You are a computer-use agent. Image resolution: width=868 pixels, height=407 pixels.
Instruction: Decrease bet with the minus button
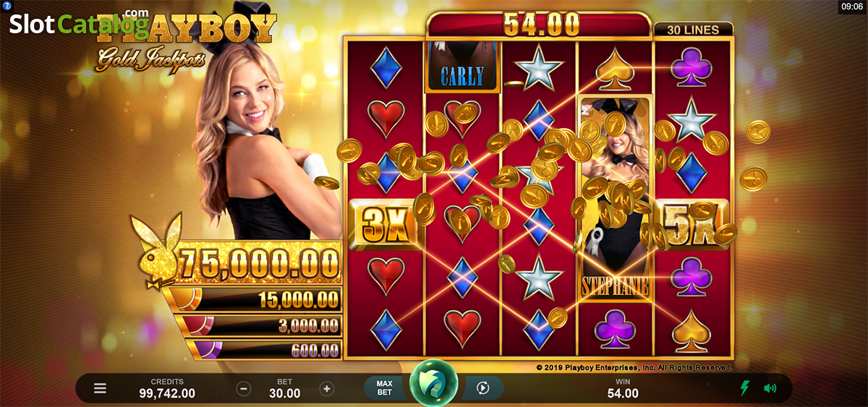coord(244,389)
